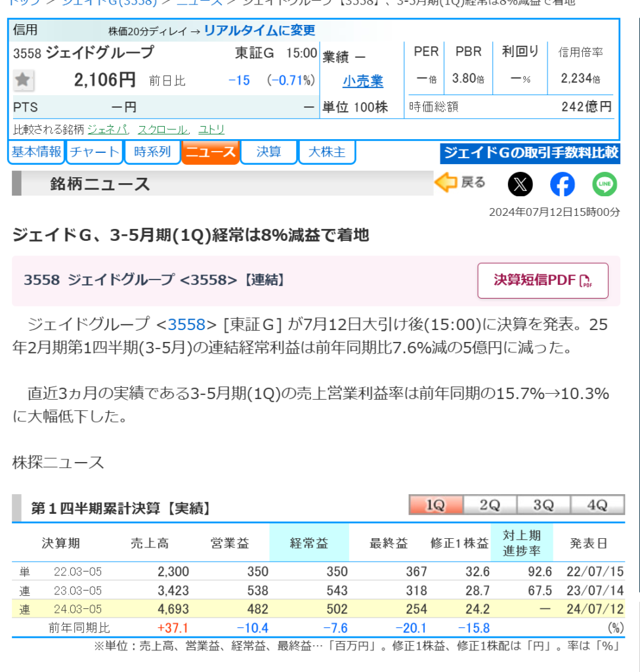Open the 小売業 sector link
The width and height of the screenshot is (640, 672).
click(362, 81)
